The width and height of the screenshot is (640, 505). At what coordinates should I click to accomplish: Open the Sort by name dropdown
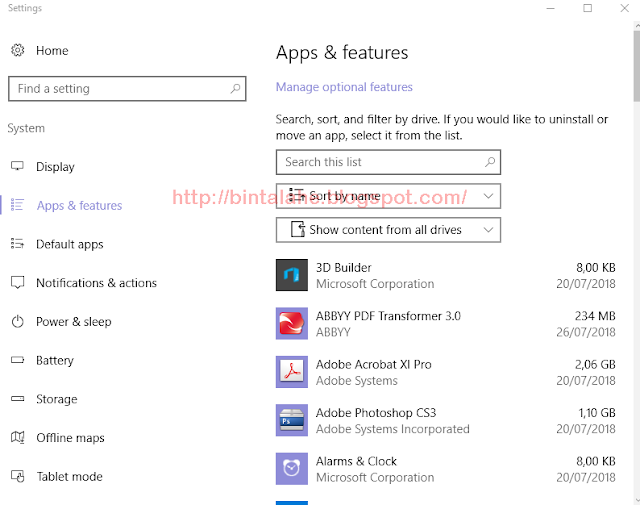[x=388, y=196]
